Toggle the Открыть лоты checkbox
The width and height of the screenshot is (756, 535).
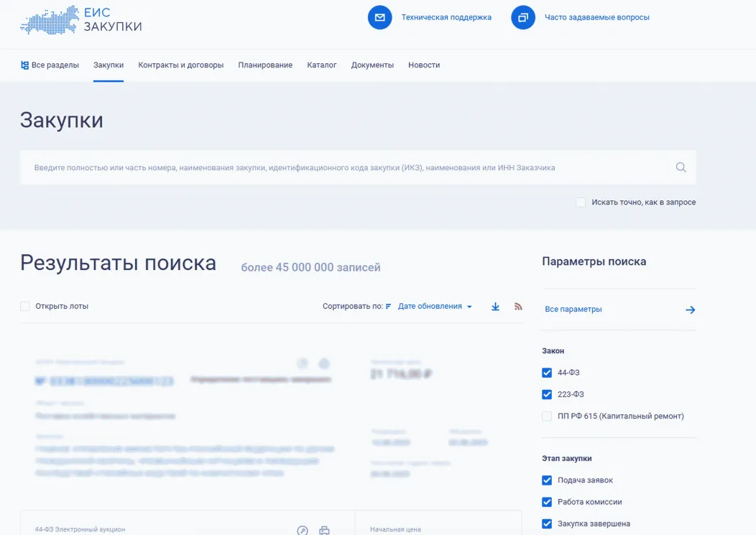pyautogui.click(x=25, y=307)
